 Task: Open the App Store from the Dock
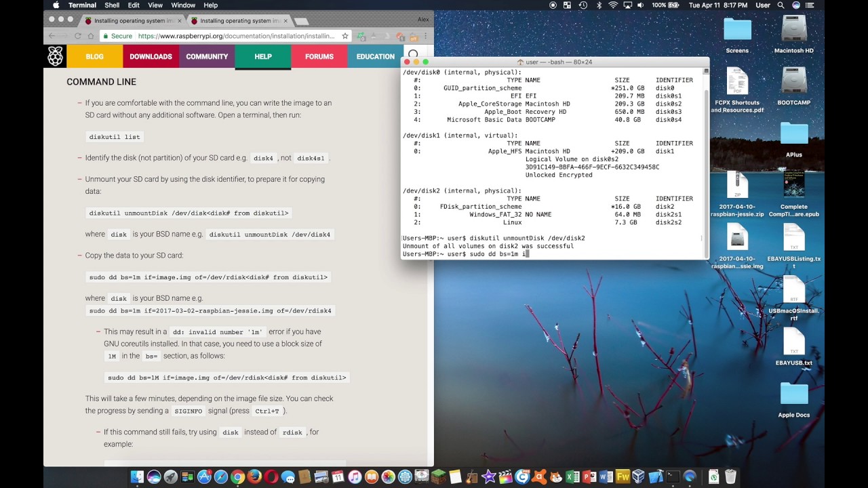[204, 476]
